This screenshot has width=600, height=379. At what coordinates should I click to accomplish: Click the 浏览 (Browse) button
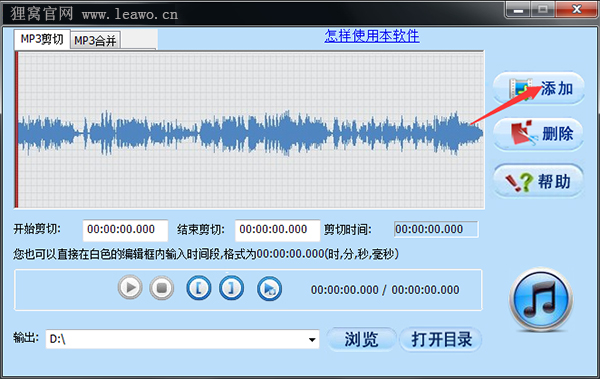click(x=361, y=339)
